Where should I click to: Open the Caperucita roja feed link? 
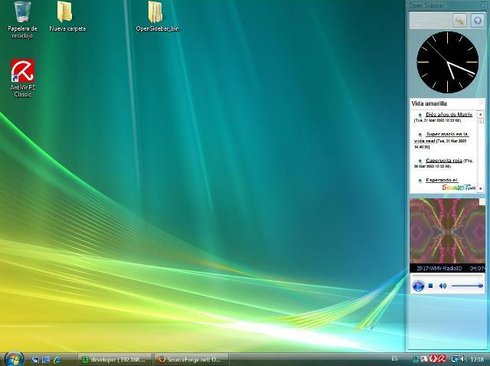click(444, 160)
